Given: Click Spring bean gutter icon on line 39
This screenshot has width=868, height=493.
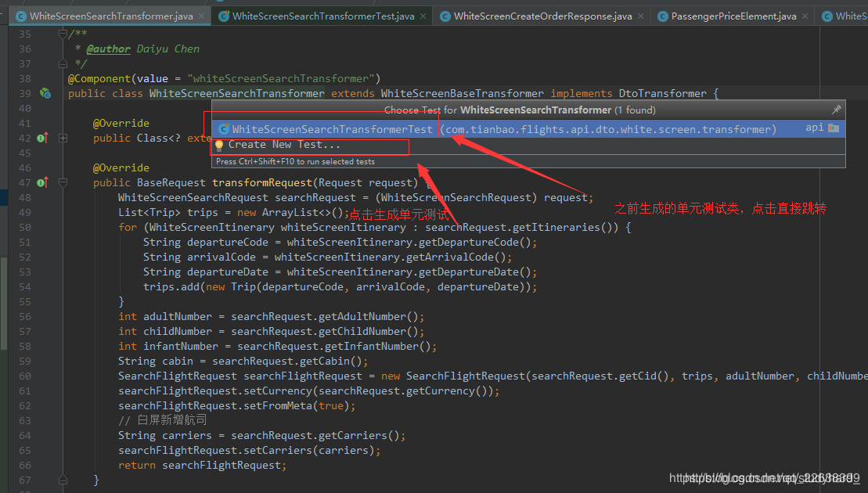Looking at the screenshot, I should pyautogui.click(x=45, y=93).
